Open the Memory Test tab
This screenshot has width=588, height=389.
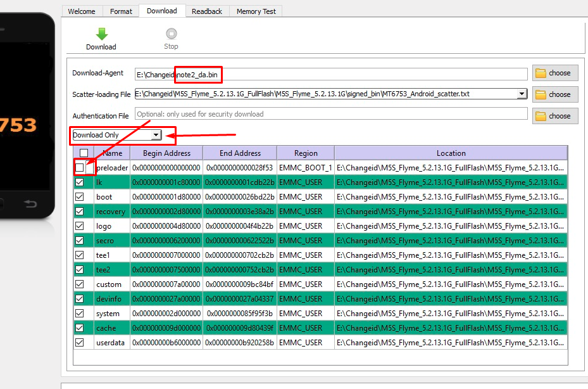pos(256,11)
